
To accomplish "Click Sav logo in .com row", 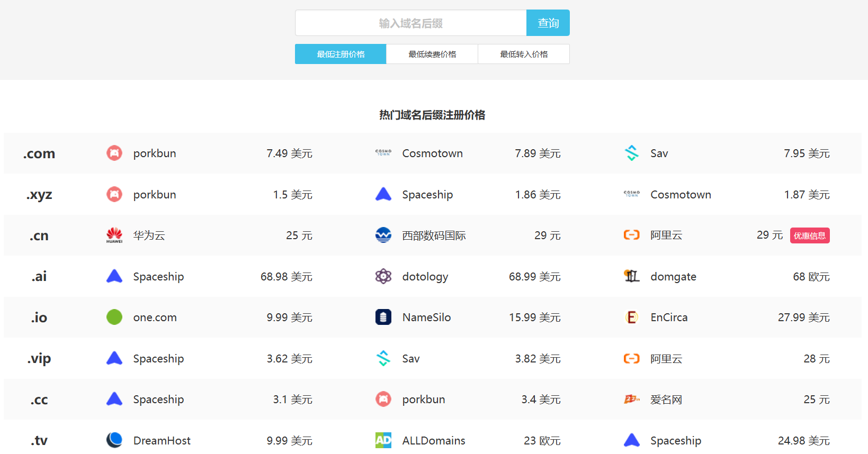I will (x=632, y=153).
